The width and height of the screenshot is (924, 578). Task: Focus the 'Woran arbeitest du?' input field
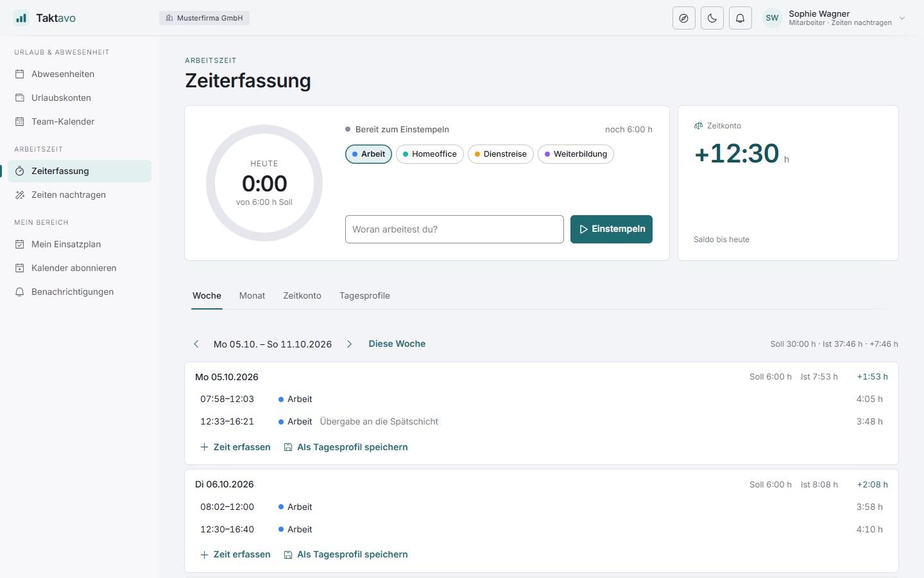point(454,229)
